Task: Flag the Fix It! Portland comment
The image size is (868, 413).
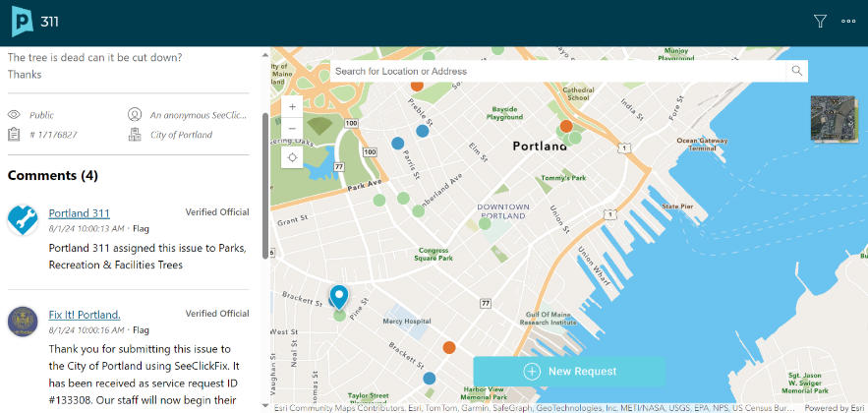Action: (x=141, y=330)
